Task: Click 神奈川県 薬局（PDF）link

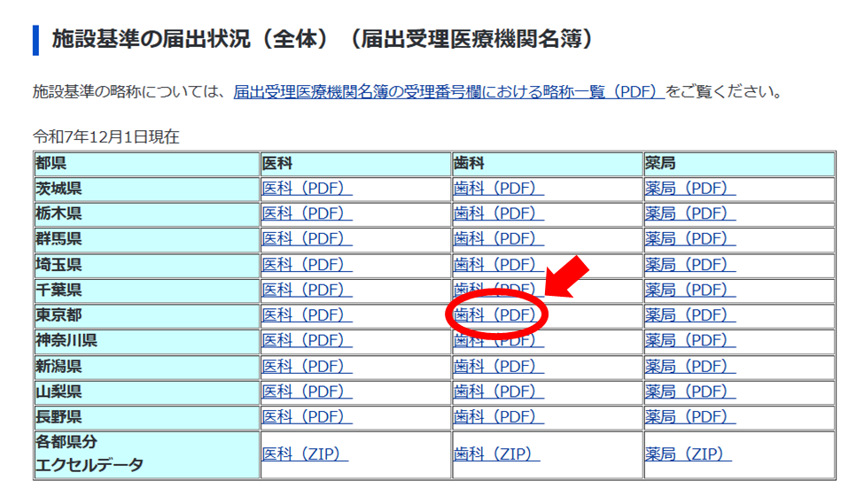Action: 689,341
